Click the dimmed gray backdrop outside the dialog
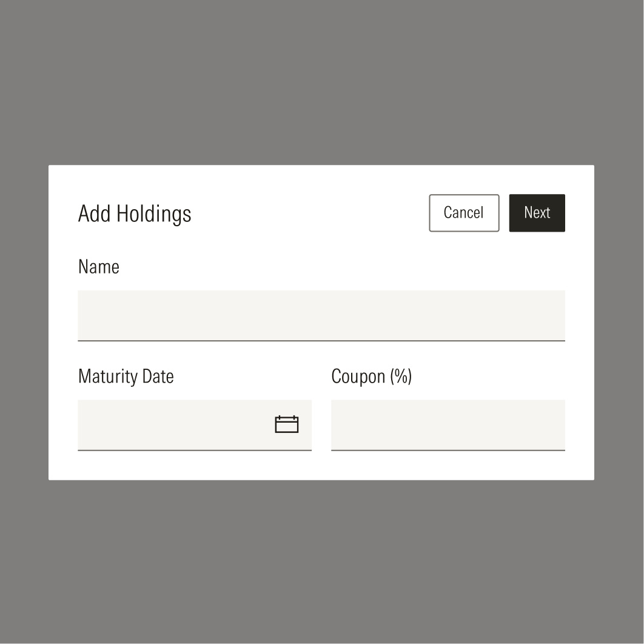644x644 pixels. (321, 82)
